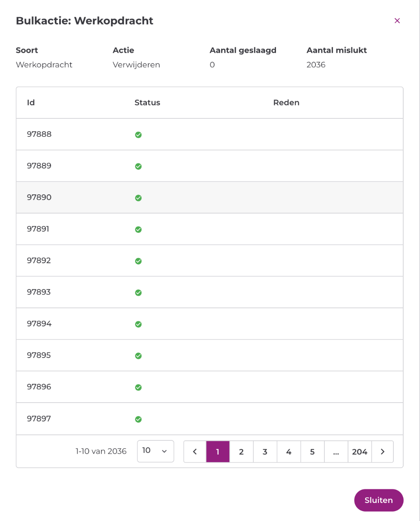Image resolution: width=420 pixels, height=521 pixels.
Task: Click the green status checkmark for Id 97890
Action: point(138,198)
